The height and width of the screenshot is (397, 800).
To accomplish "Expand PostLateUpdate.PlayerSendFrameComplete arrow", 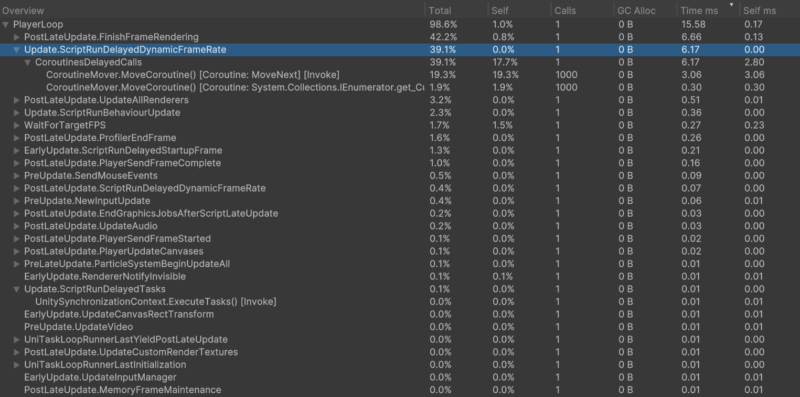I will click(16, 163).
